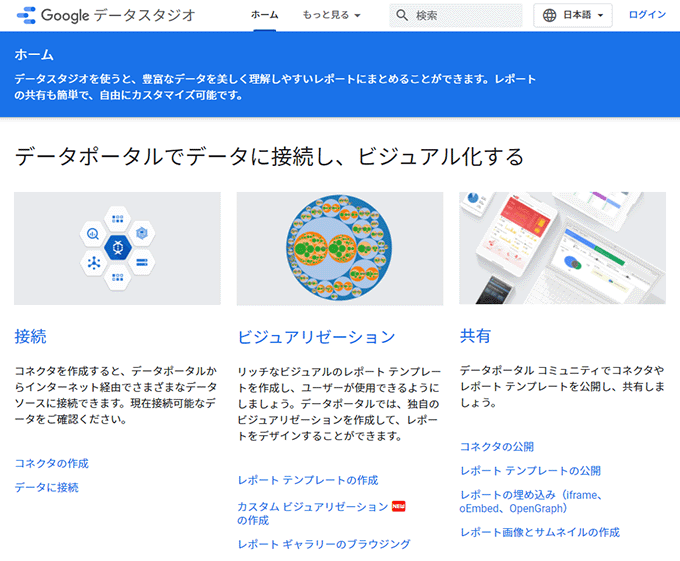The image size is (680, 561).
Task: Open レポート画像とサムネイルの作成 link
Action: pyautogui.click(x=540, y=532)
